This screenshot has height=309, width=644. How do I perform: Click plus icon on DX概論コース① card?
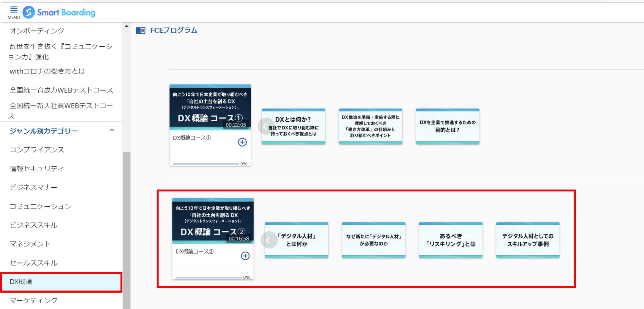tap(242, 142)
